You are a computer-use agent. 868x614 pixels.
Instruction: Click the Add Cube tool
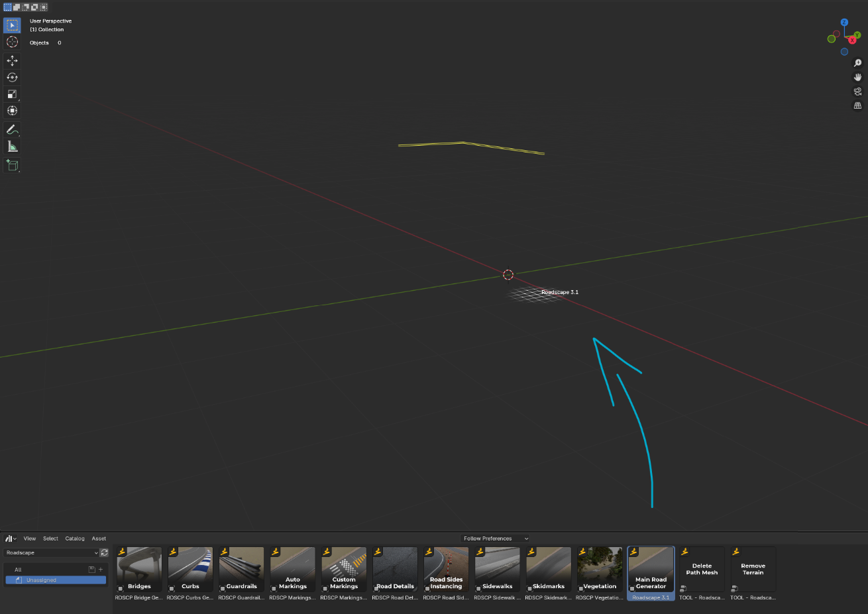(x=12, y=166)
